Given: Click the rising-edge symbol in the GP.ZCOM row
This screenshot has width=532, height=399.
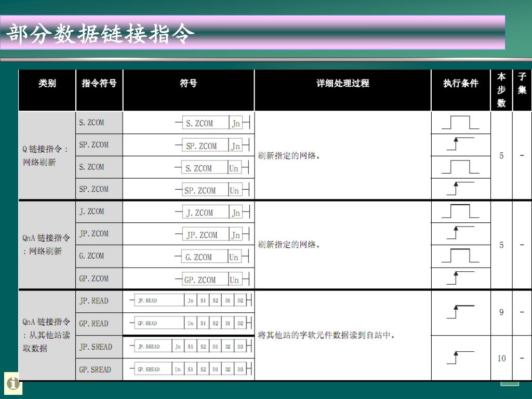Looking at the screenshot, I should (460, 278).
